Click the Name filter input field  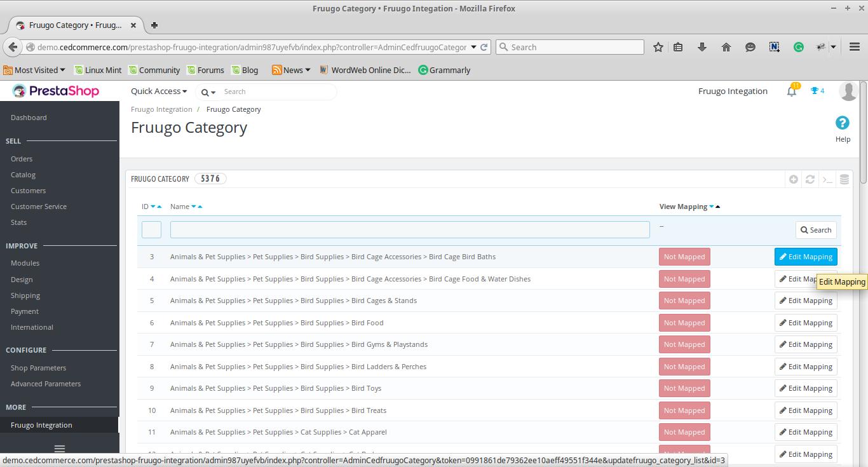tap(410, 229)
